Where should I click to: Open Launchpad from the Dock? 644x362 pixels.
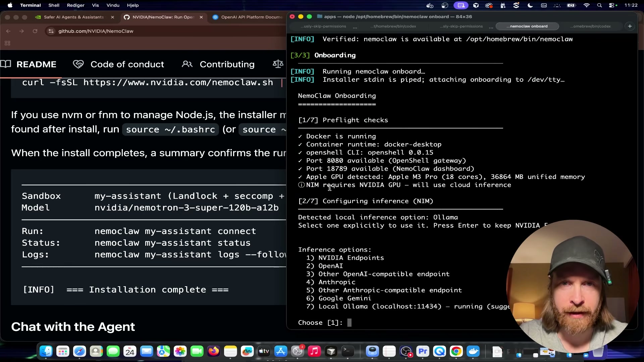pyautogui.click(x=63, y=351)
